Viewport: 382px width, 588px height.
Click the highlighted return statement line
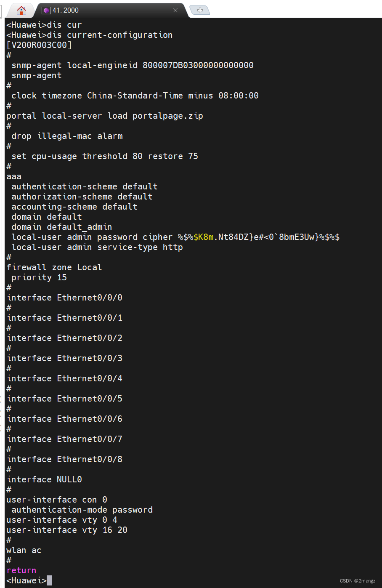click(x=21, y=570)
